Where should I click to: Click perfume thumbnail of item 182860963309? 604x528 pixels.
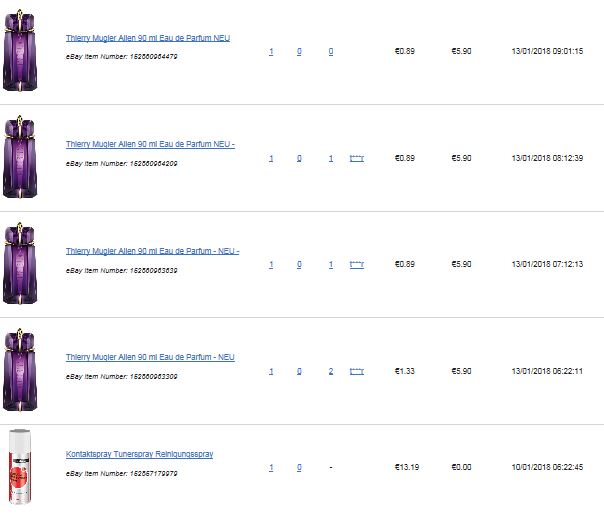tap(20, 370)
